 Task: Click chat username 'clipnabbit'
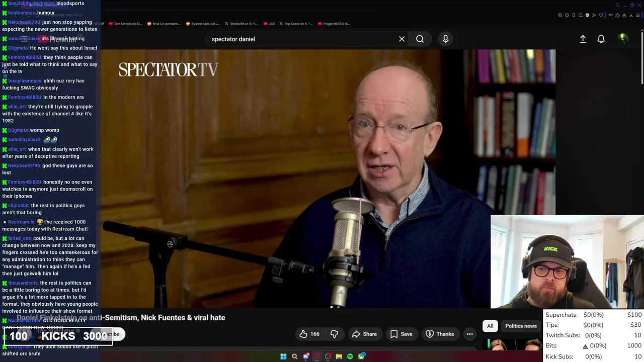click(19, 206)
